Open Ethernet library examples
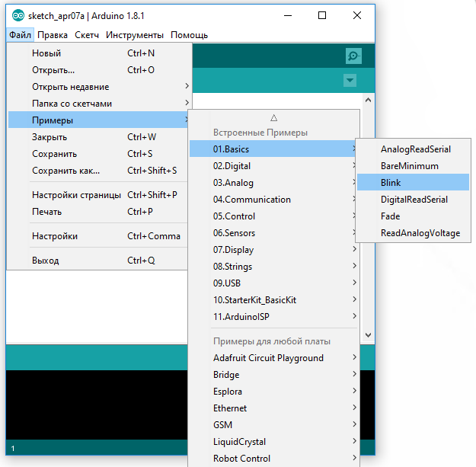The width and height of the screenshot is (476, 467). click(273, 408)
